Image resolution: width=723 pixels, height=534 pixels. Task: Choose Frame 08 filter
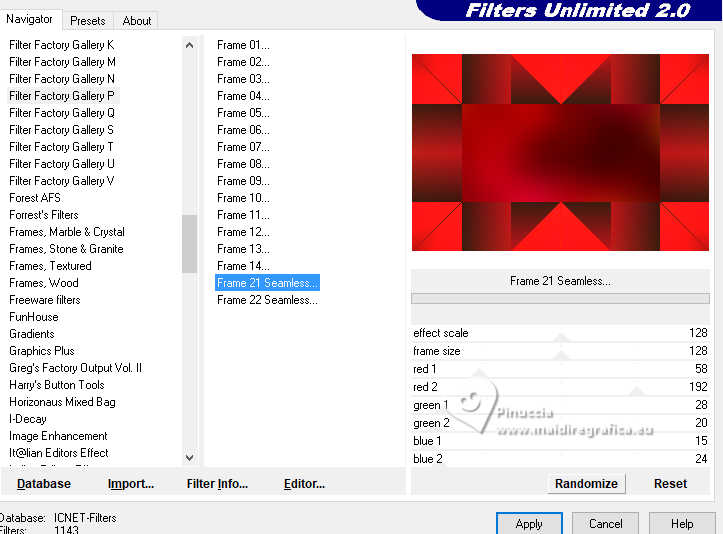243,164
